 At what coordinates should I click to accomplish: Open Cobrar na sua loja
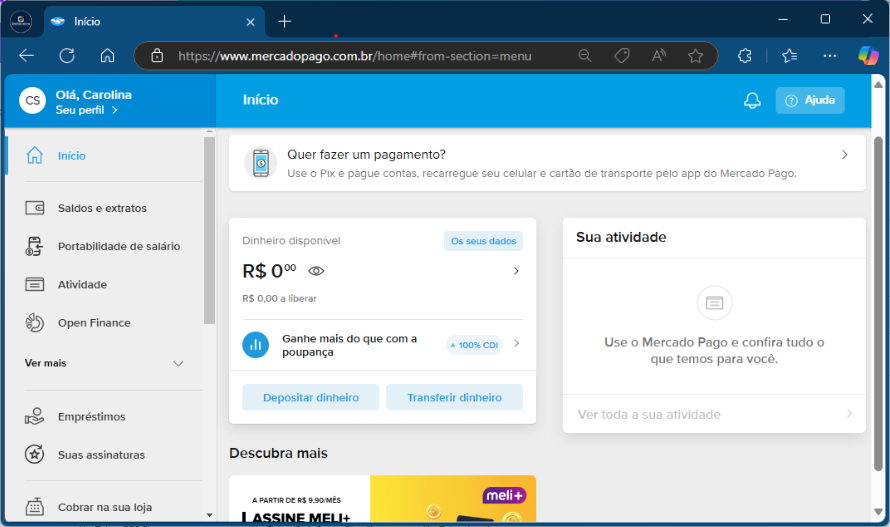coord(104,507)
